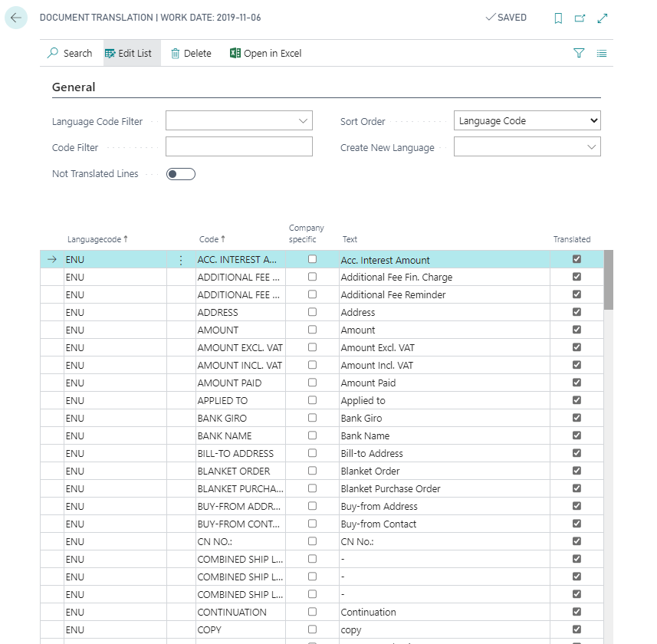This screenshot has width=657, height=644.
Task: Select the 'AMOUNT EXCL. VAT' code cell
Action: [241, 348]
